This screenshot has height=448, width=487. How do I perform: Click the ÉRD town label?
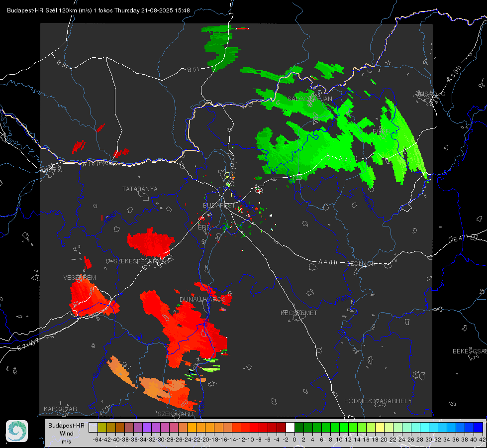(204, 227)
